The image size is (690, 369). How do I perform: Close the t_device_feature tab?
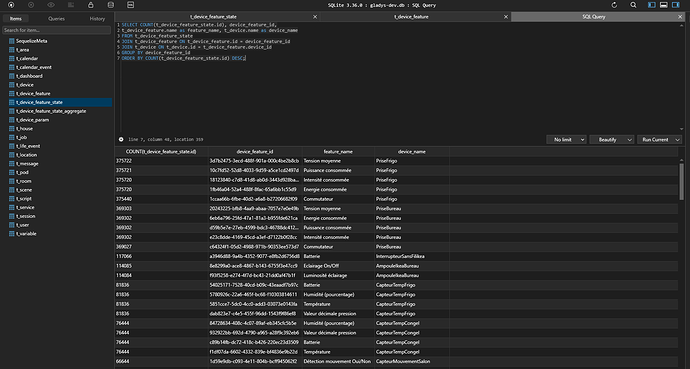506,17
